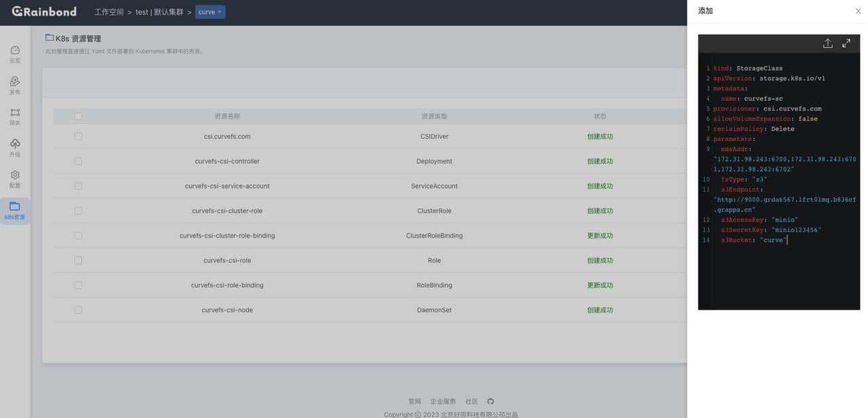
Task: Click the ClusterRoleBinding type cell
Action: point(434,236)
